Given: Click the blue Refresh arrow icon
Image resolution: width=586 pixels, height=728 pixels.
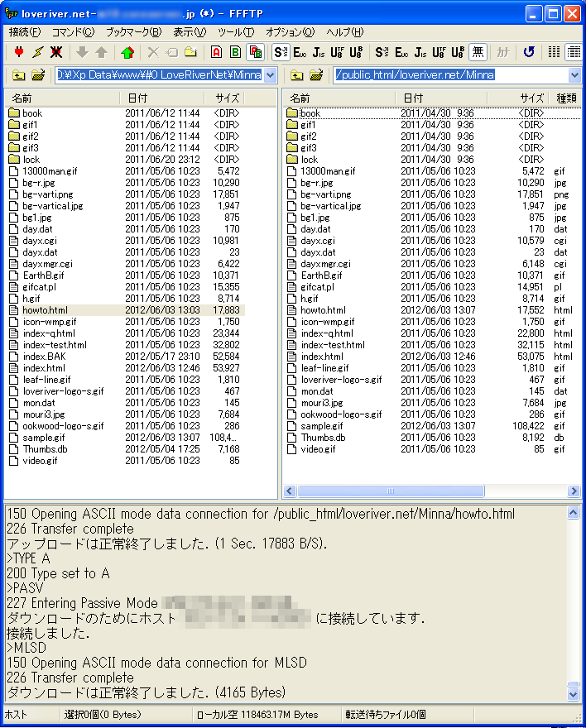Looking at the screenshot, I should pyautogui.click(x=529, y=52).
